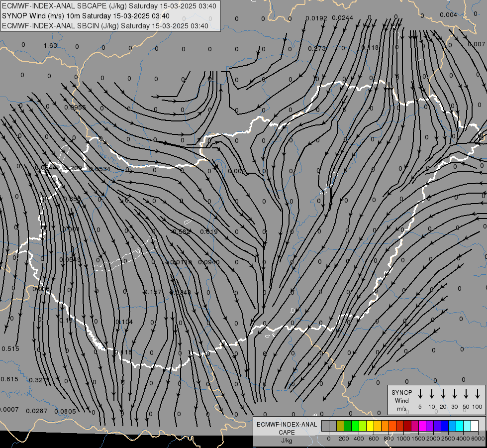487x448 pixels.
Task: Click the map value 0.007
Action: coord(477,44)
